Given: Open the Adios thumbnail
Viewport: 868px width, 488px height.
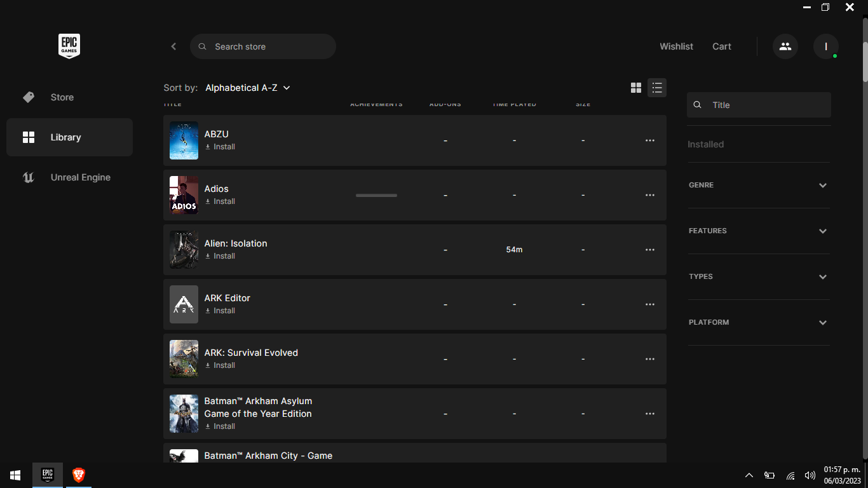Looking at the screenshot, I should tap(184, 195).
